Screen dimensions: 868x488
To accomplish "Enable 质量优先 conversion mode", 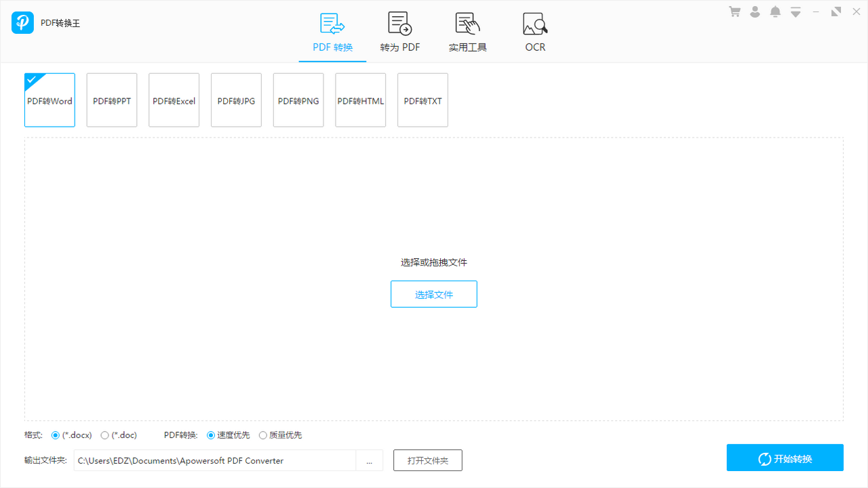I will 263,434.
